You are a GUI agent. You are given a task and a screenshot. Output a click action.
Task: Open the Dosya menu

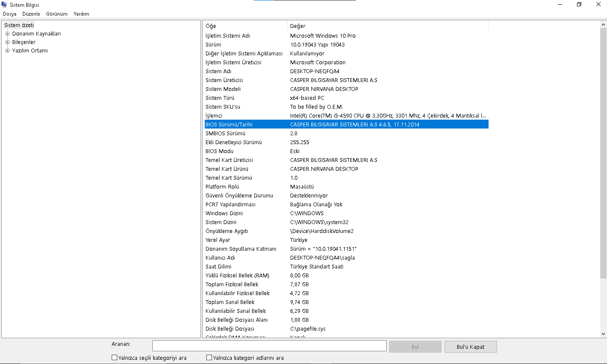10,14
